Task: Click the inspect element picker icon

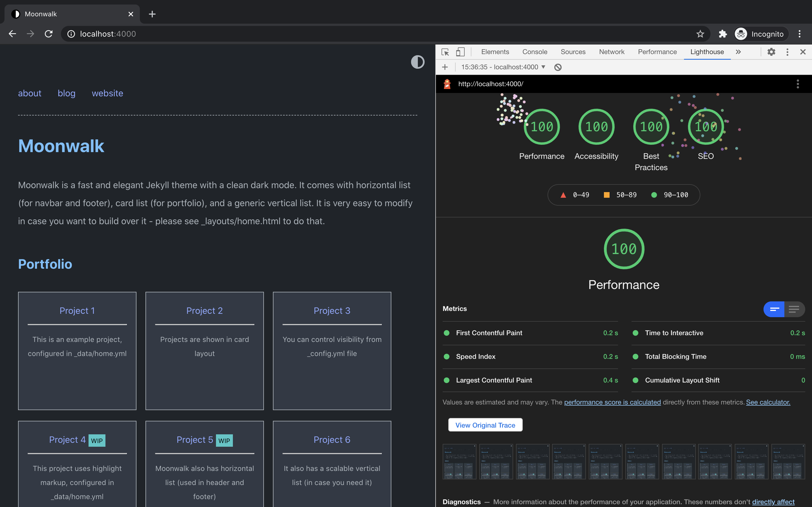Action: 445,52
